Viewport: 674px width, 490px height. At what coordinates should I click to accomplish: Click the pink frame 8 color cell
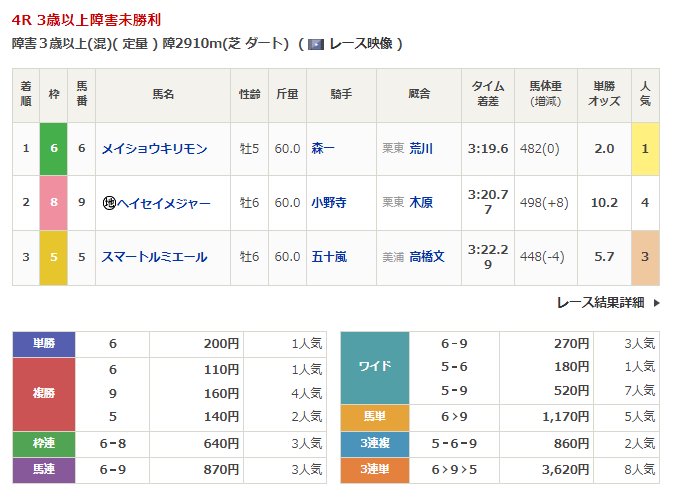click(53, 203)
